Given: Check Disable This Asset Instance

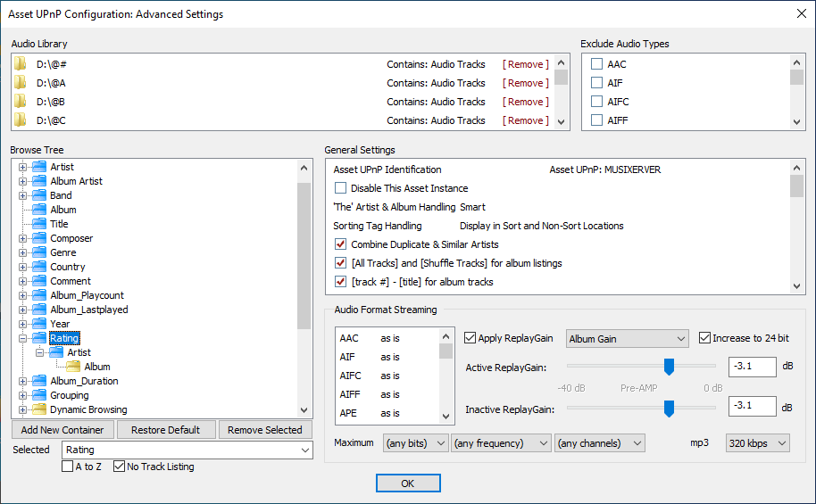Looking at the screenshot, I should (340, 187).
